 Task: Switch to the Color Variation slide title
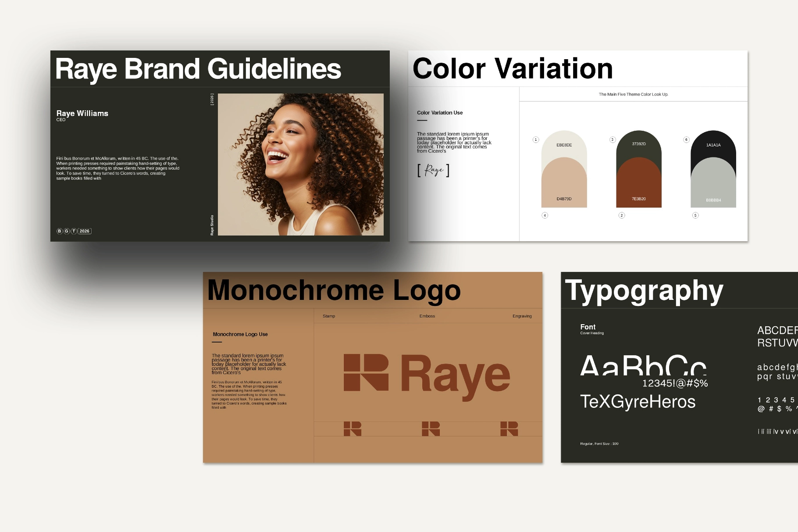tap(513, 68)
